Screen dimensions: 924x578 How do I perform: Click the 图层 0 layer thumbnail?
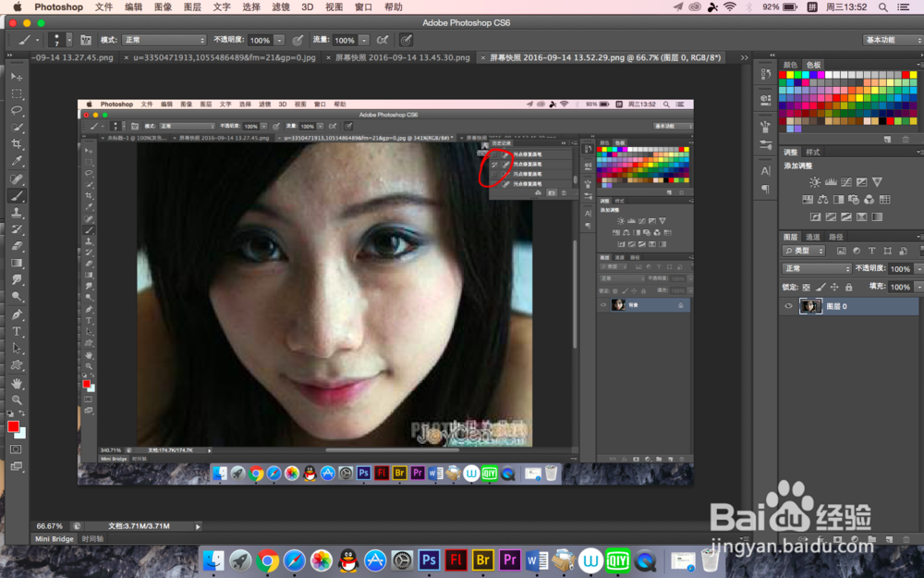click(x=810, y=306)
